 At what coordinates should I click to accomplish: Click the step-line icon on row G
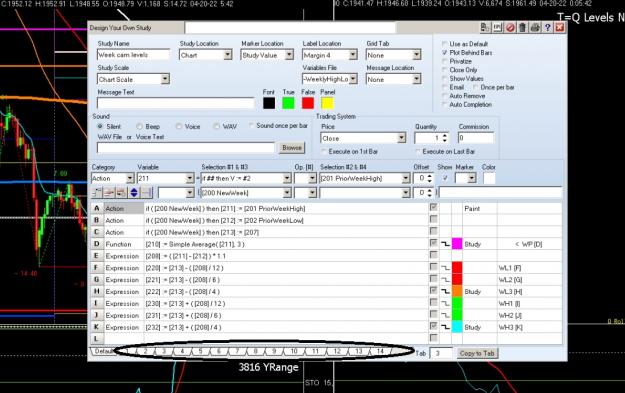click(445, 280)
